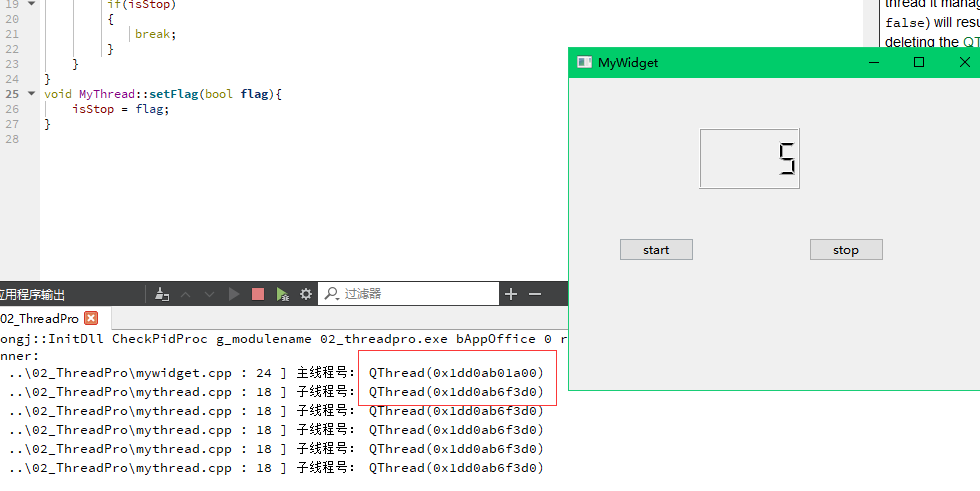Click the 'false)' text in the documentation pane
This screenshot has height=491, width=980.
[908, 22]
